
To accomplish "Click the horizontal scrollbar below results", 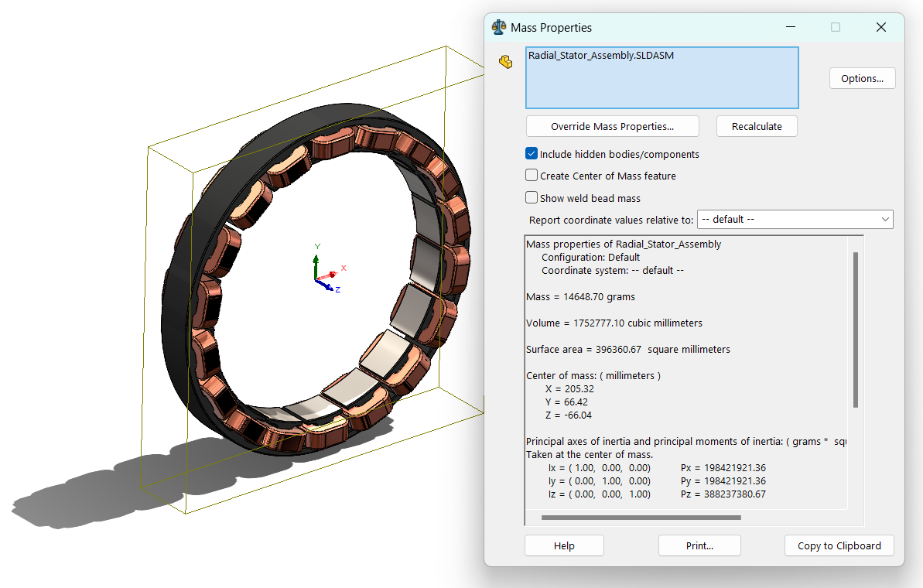I will pyautogui.click(x=641, y=518).
